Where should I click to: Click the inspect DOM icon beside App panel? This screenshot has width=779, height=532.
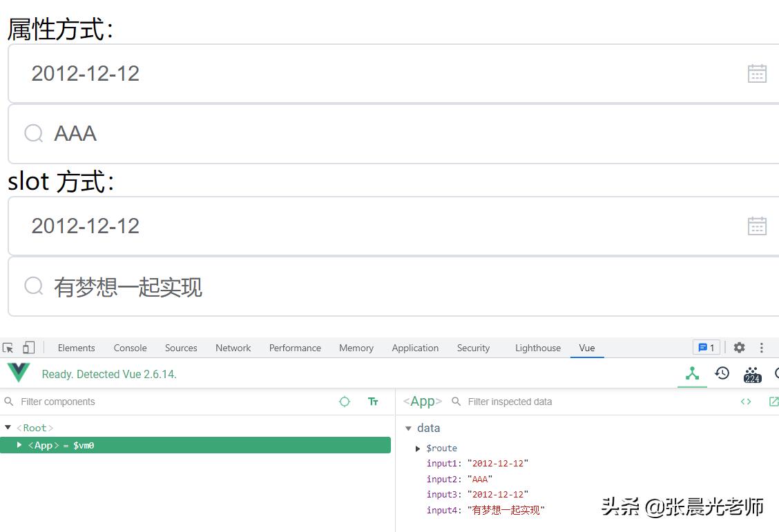(746, 401)
